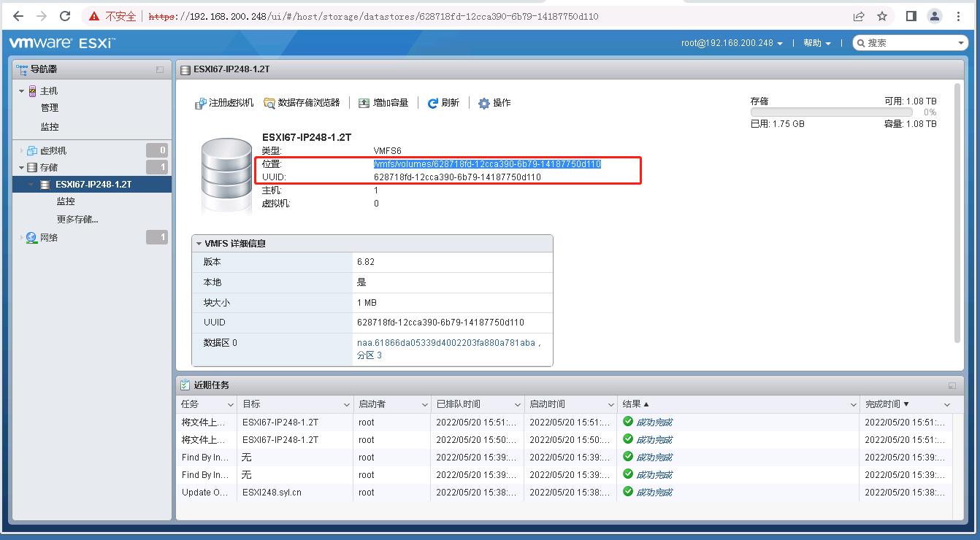
Task: Click ESXI248.syl.cn task target
Action: [x=272, y=493]
